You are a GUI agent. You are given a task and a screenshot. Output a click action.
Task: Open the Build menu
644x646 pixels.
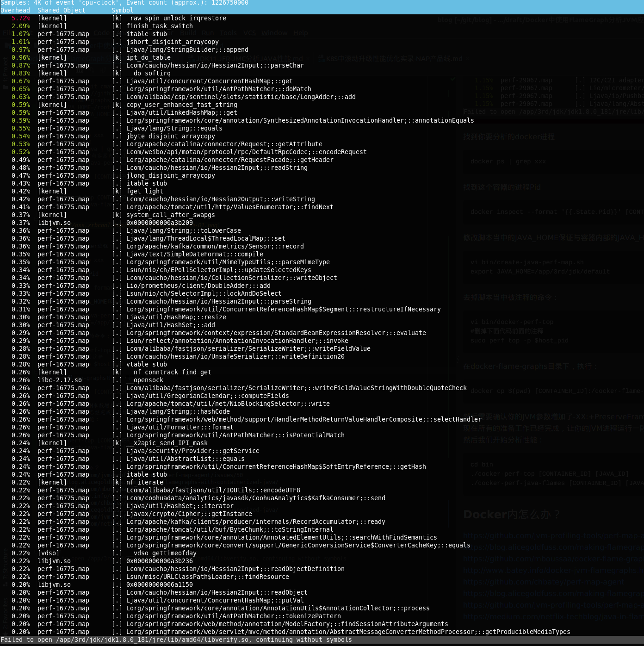tap(188, 33)
